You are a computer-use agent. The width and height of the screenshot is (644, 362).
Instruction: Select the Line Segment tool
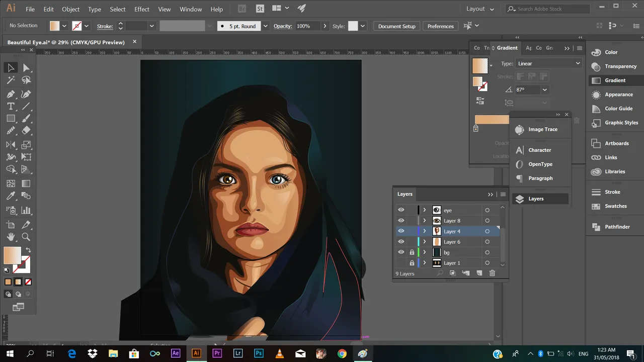click(x=26, y=106)
